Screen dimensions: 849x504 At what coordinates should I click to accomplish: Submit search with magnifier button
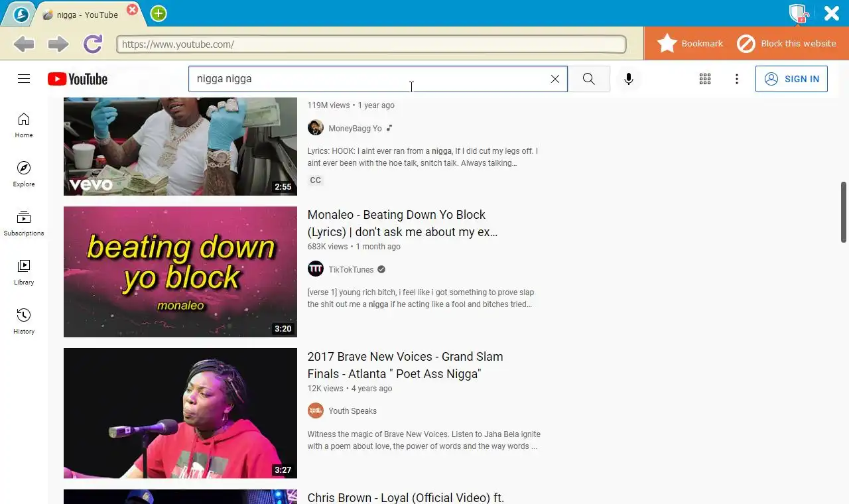pyautogui.click(x=589, y=79)
